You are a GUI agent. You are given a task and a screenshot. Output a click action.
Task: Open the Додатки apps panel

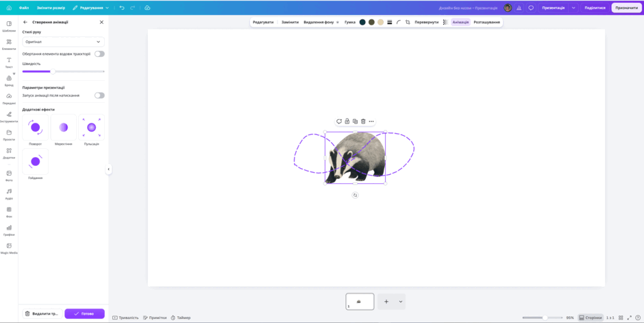[x=9, y=154]
